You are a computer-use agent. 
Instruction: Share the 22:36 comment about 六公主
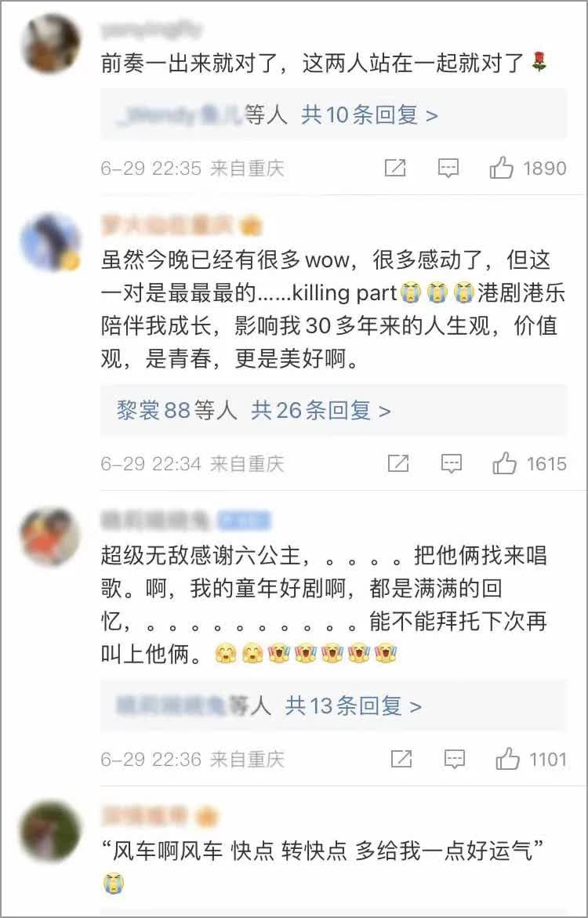[401, 760]
